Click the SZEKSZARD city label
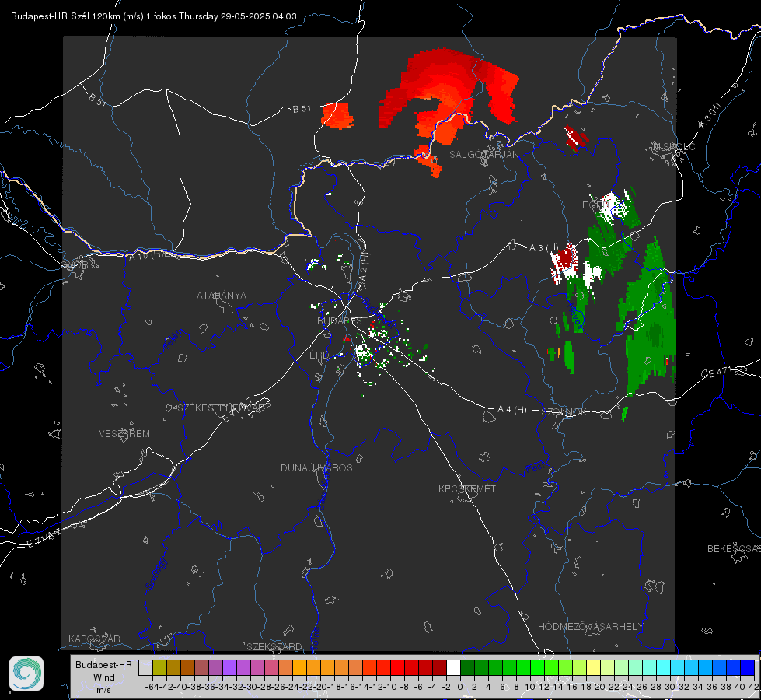The image size is (761, 700). 274,646
